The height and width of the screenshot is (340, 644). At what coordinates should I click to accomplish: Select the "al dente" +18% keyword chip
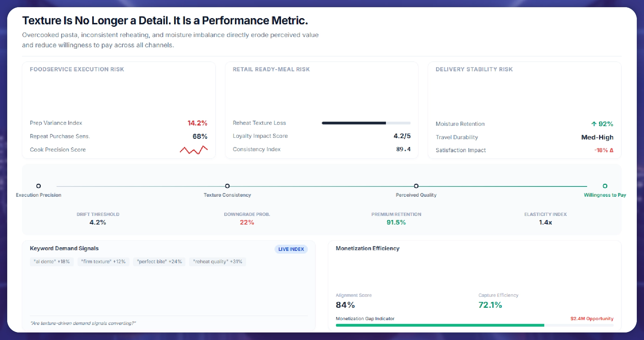click(x=52, y=262)
